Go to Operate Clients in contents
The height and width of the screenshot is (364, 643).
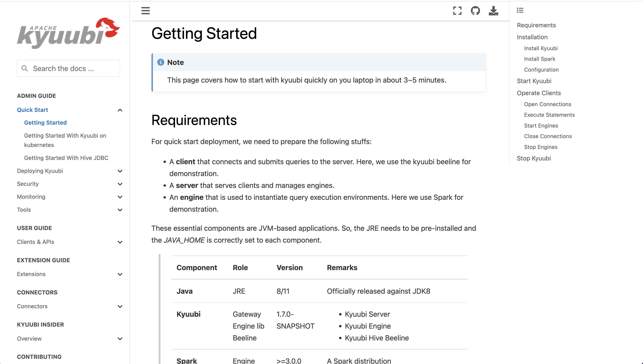click(539, 93)
